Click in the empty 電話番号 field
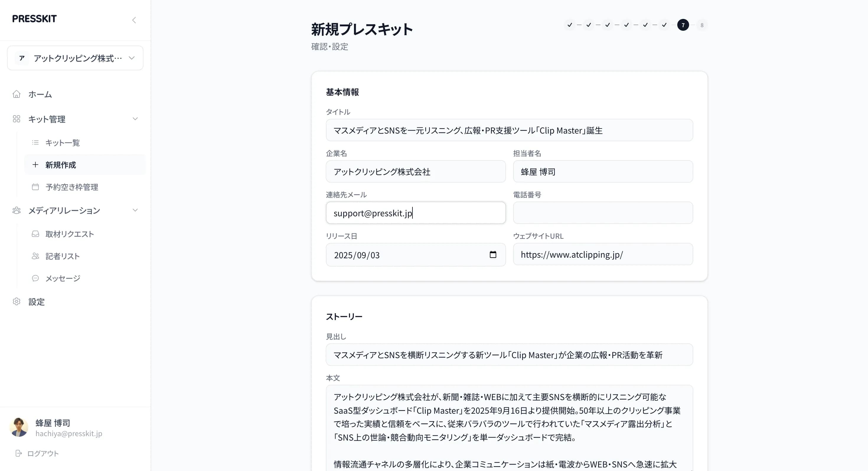Screen dimensions: 868x471 click(x=603, y=213)
